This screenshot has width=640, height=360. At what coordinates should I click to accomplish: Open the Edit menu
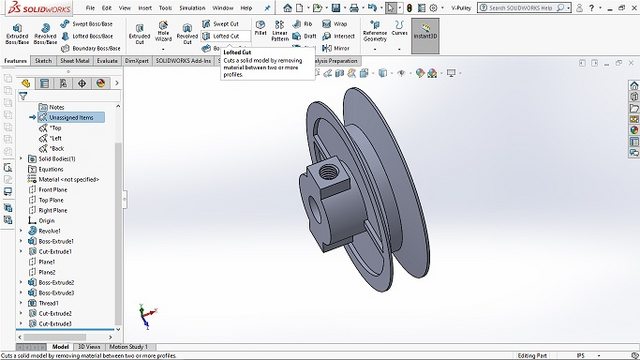[107, 8]
